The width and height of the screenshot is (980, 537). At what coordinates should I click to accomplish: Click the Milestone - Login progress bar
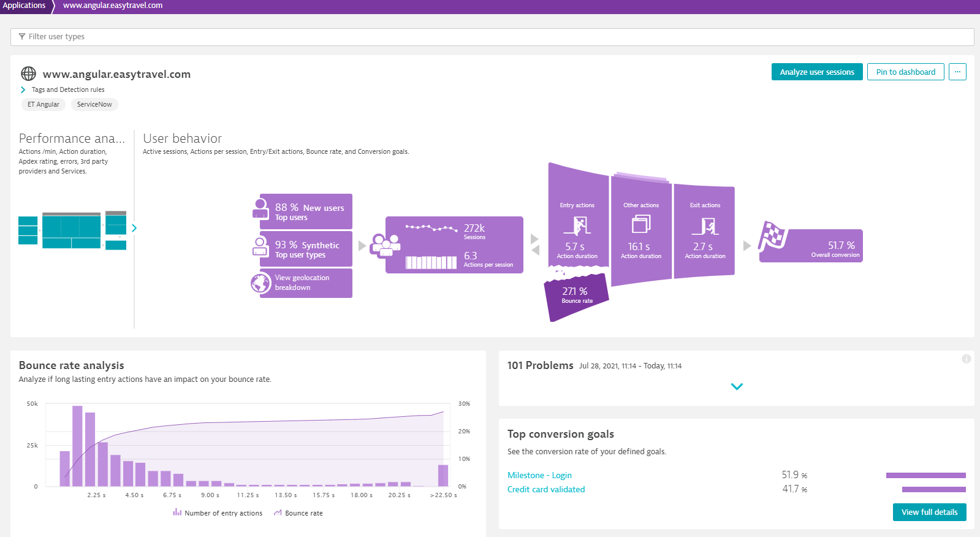[926, 475]
